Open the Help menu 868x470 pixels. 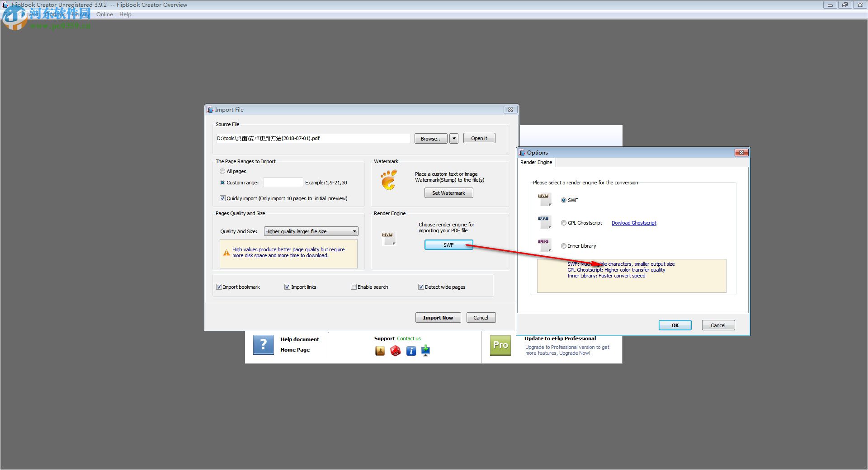click(x=125, y=14)
